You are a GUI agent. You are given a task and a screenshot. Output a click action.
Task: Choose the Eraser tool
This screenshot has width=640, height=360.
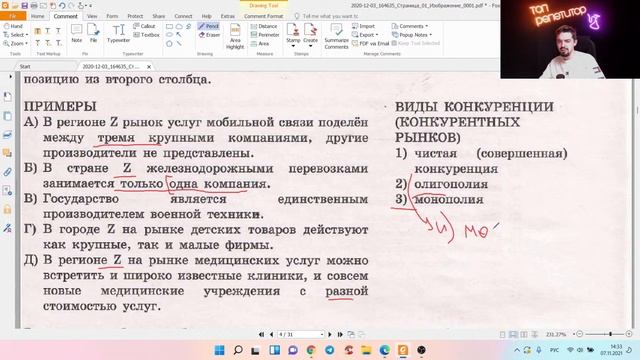coord(209,35)
